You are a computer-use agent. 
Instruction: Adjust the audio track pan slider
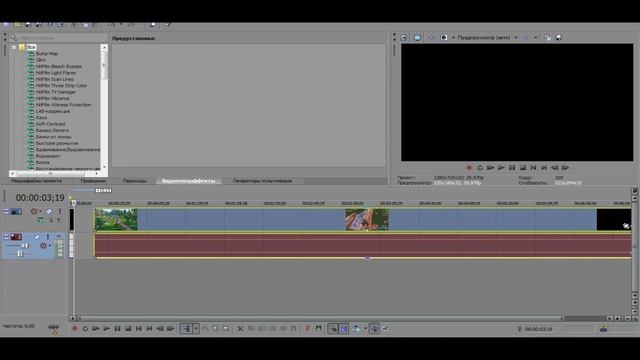point(20,254)
